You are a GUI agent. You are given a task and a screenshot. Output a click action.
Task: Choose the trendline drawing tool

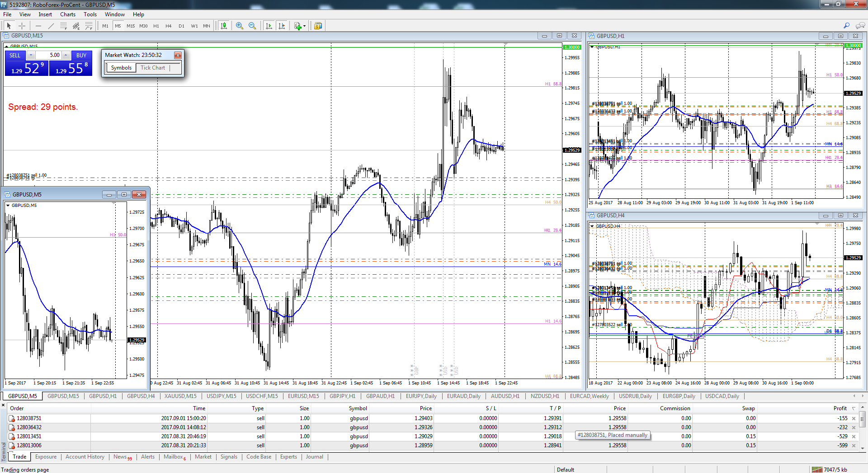point(51,26)
